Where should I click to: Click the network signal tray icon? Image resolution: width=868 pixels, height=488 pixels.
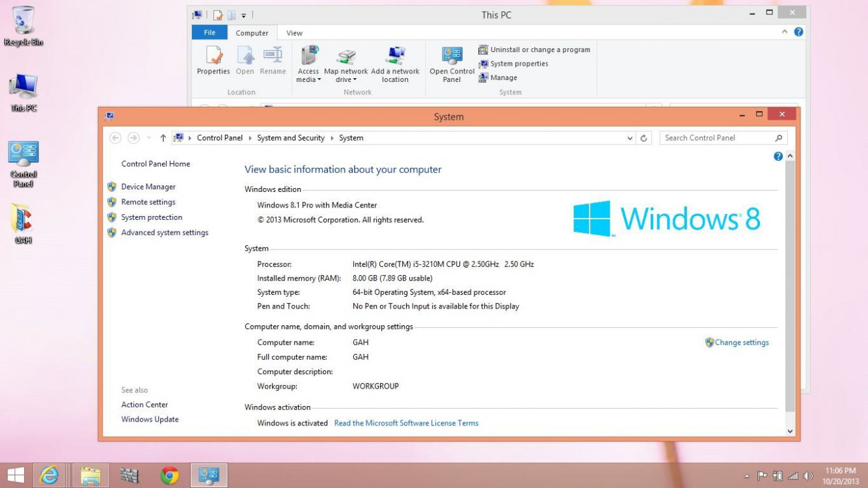793,476
